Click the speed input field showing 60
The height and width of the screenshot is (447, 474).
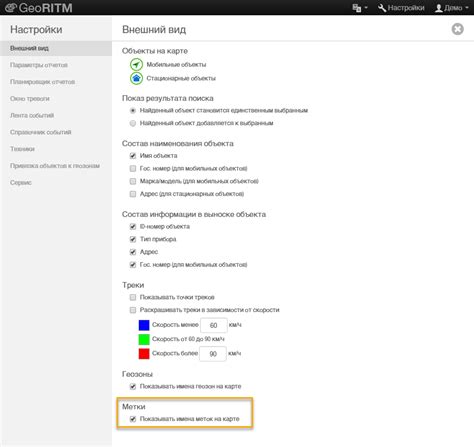pos(214,325)
